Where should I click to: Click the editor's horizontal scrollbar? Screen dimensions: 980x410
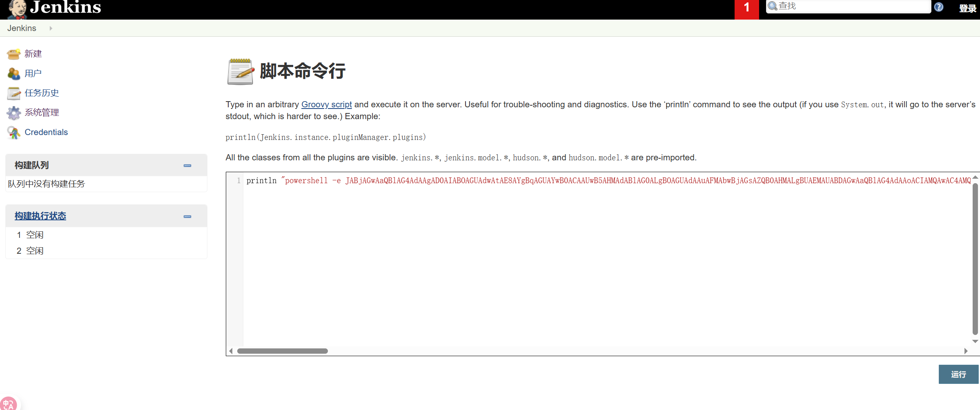pyautogui.click(x=283, y=351)
